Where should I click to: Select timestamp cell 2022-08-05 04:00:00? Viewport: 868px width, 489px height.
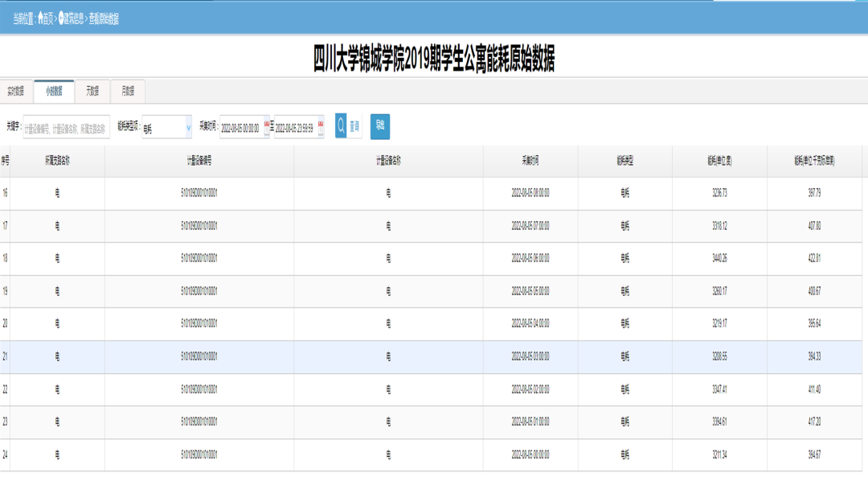(x=530, y=324)
